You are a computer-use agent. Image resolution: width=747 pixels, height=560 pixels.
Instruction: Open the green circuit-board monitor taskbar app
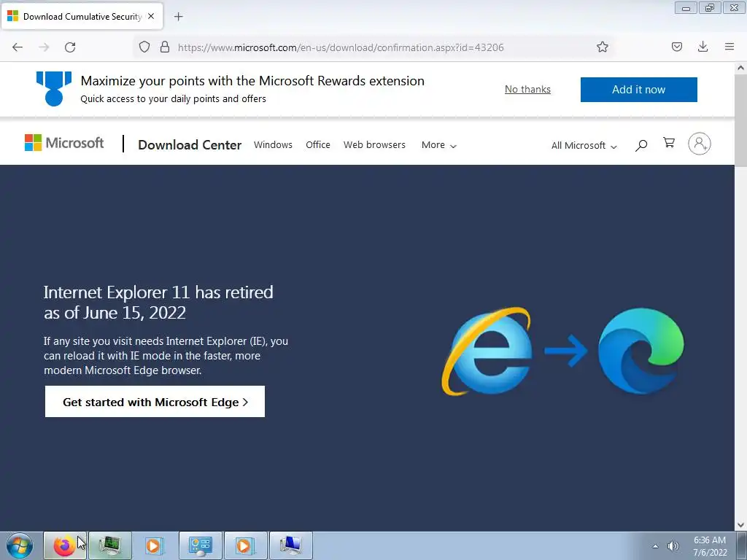(110, 545)
